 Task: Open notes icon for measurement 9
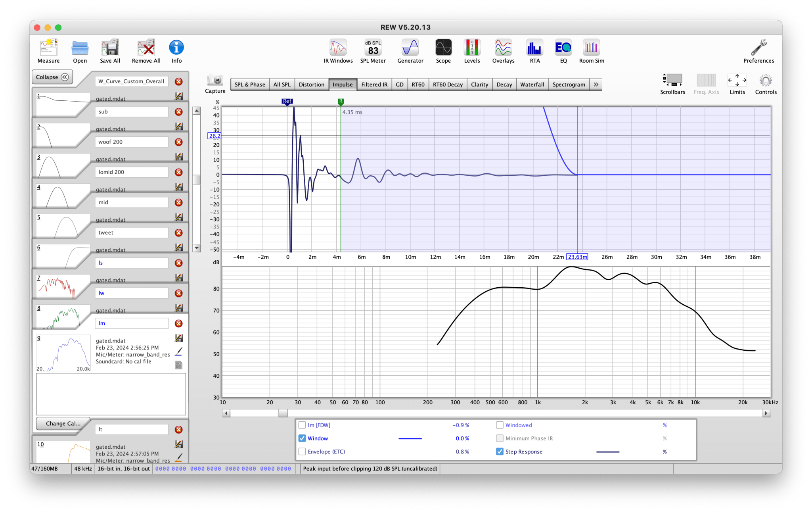[x=179, y=365]
